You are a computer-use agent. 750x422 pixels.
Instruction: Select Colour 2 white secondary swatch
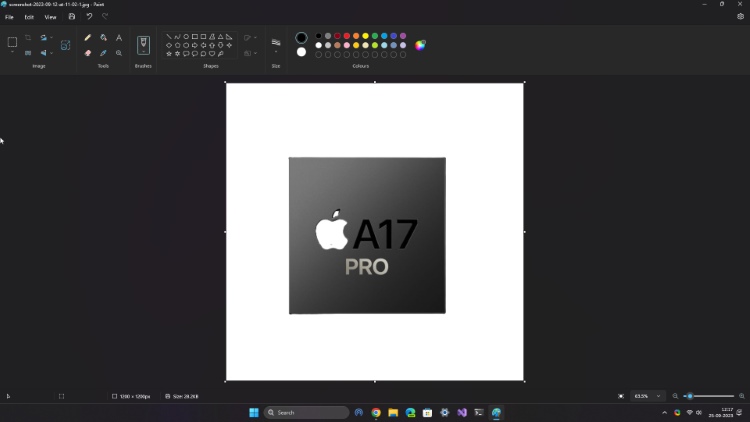(x=301, y=52)
